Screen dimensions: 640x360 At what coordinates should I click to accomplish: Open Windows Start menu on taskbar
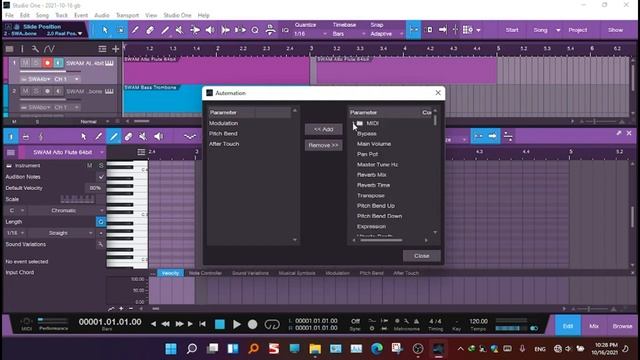(x=171, y=349)
